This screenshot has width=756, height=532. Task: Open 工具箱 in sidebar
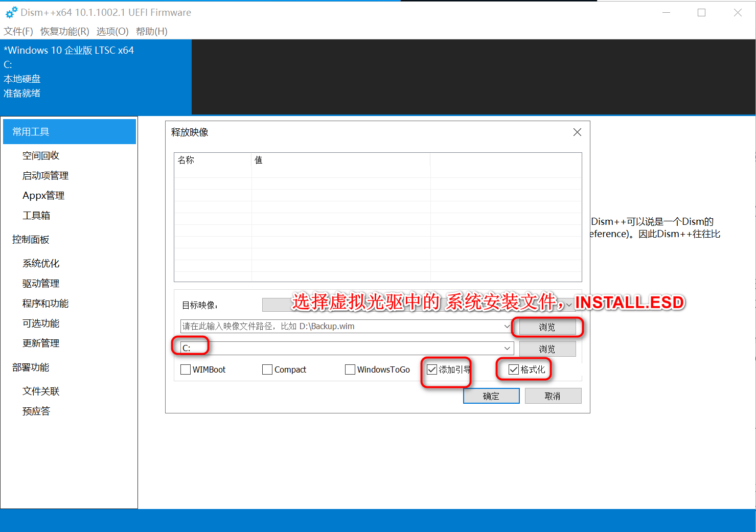pos(36,216)
